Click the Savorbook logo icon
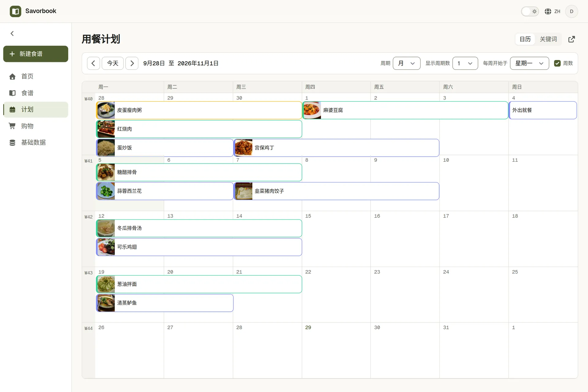 15,11
